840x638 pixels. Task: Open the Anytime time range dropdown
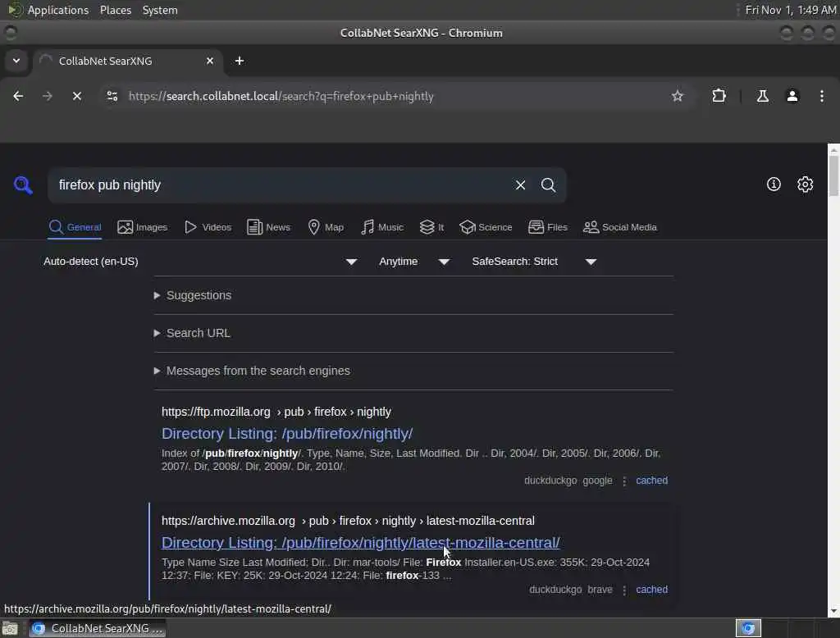414,262
